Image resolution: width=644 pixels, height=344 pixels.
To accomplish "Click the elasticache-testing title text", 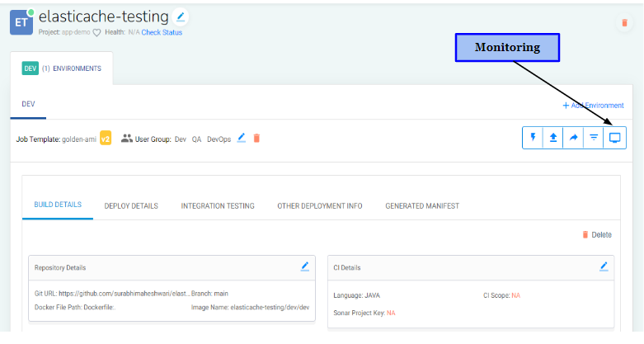I will click(x=104, y=16).
